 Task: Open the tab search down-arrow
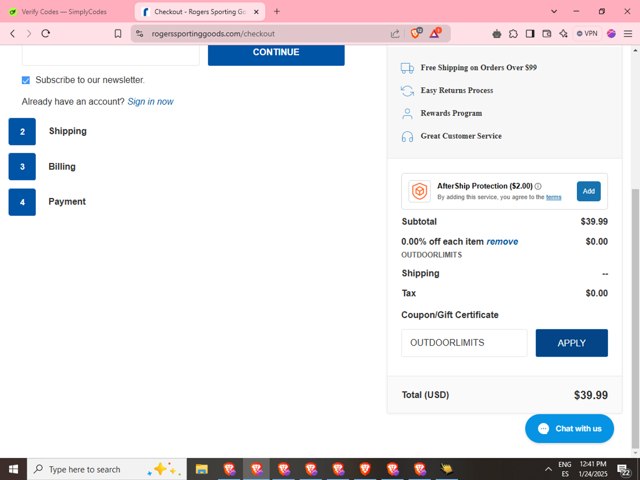click(554, 11)
